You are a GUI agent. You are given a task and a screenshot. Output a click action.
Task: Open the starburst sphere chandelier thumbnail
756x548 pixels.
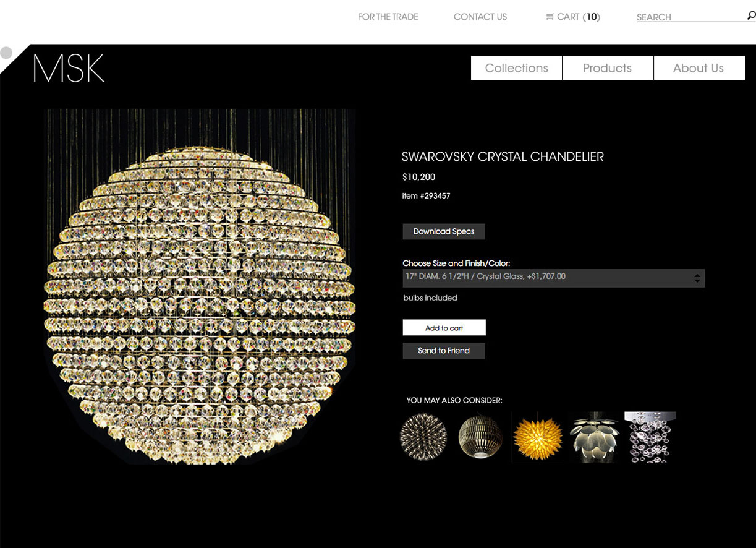pyautogui.click(x=423, y=437)
